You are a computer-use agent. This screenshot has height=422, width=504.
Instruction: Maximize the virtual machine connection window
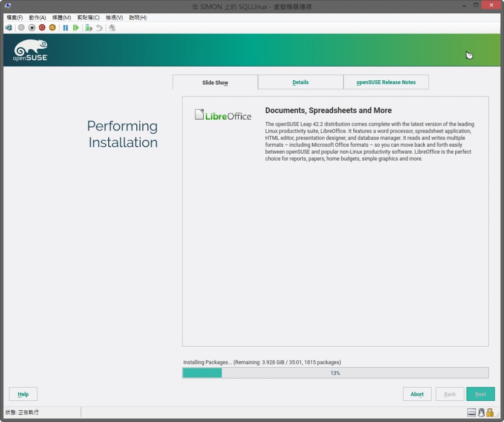click(x=476, y=5)
